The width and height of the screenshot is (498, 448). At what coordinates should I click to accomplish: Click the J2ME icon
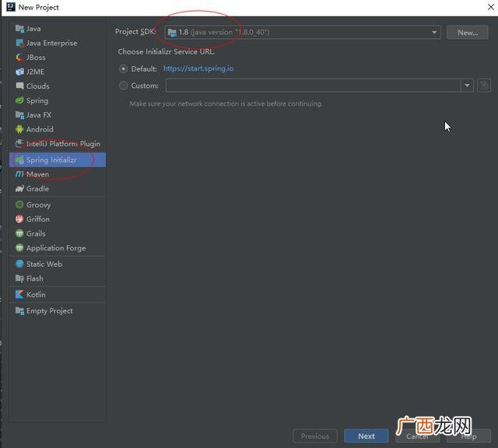19,72
